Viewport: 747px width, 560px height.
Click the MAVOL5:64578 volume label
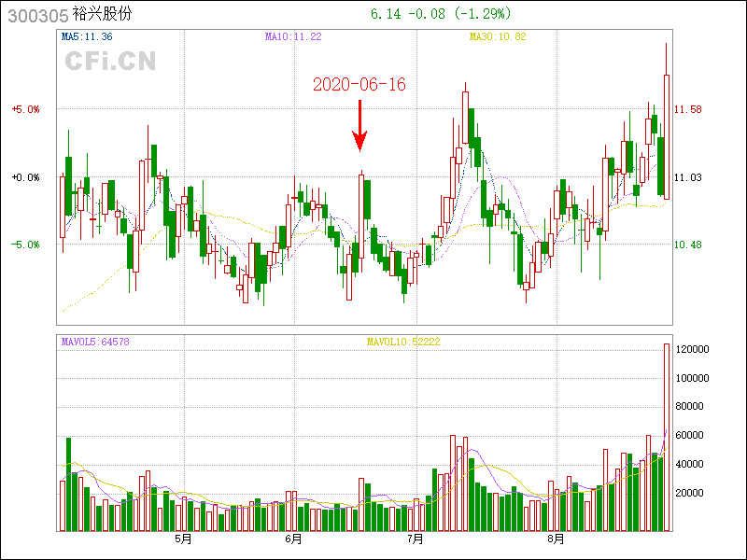click(x=95, y=342)
